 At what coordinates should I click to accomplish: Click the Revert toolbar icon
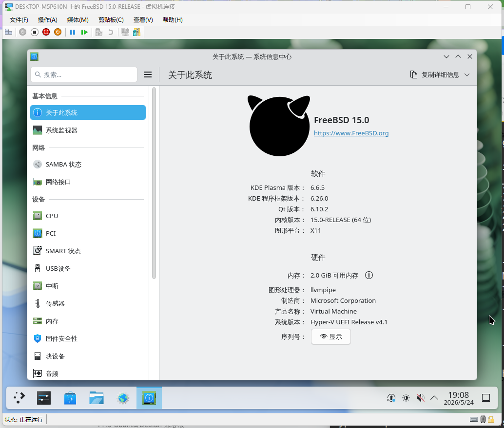tap(111, 32)
